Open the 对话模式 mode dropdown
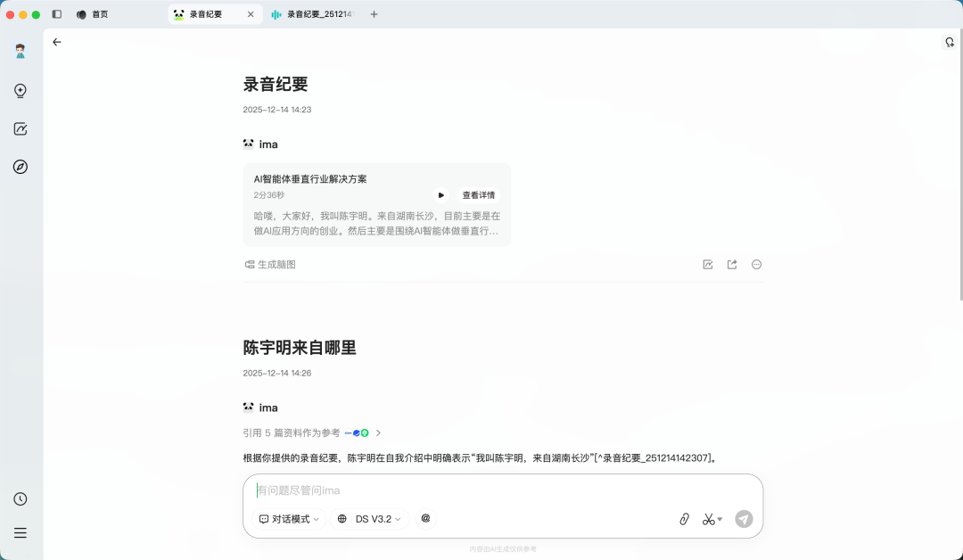Image resolution: width=963 pixels, height=560 pixels. tap(288, 518)
